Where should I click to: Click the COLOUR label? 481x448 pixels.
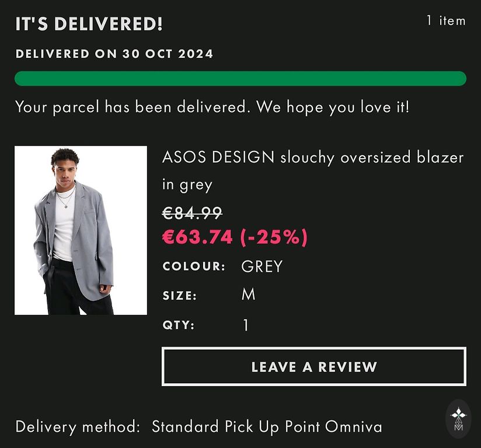(194, 267)
